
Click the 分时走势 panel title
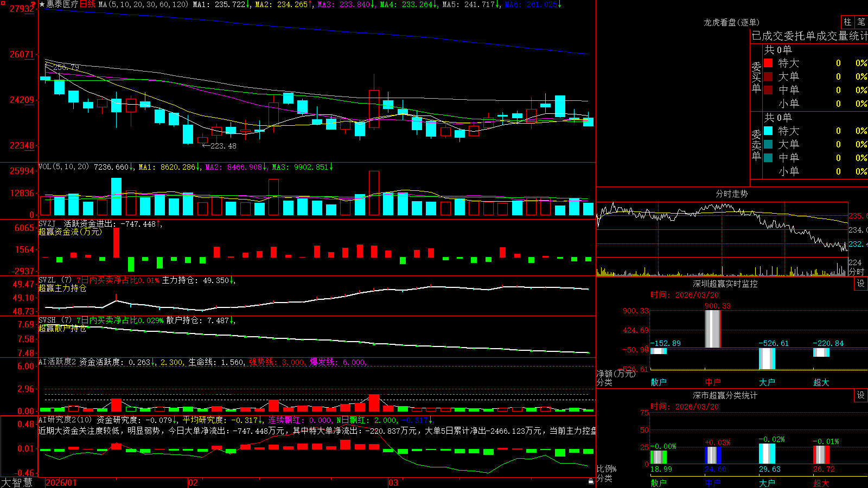point(731,194)
